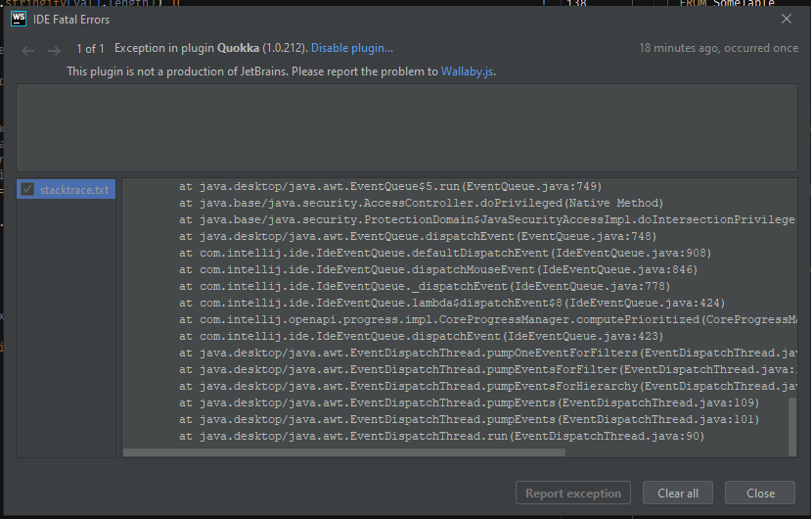Click the Report exception button

(x=572, y=494)
